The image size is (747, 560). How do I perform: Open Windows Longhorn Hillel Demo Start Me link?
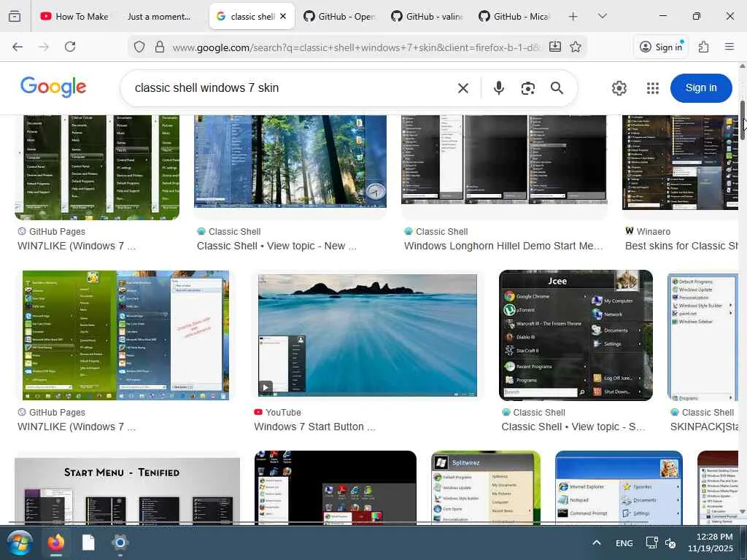tap(503, 246)
